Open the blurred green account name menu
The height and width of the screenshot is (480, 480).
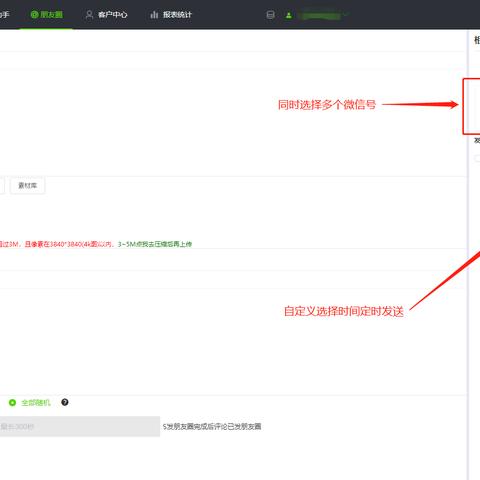click(x=320, y=15)
